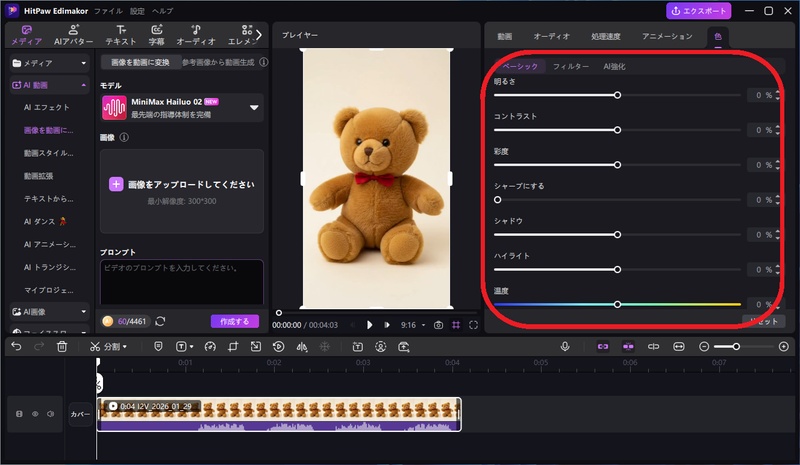
Task: Click the 温度 color temperature slider
Action: click(x=617, y=304)
